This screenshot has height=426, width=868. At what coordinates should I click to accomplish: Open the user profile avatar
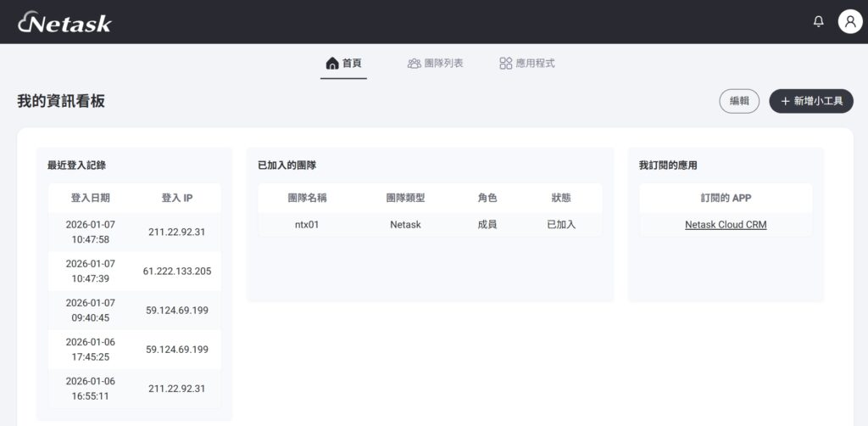pos(849,22)
